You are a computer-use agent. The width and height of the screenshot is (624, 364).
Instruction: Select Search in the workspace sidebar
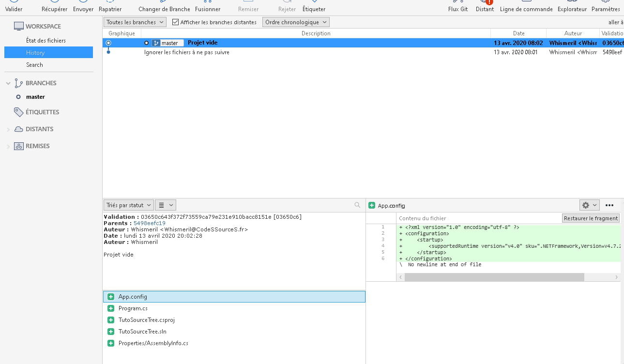34,65
